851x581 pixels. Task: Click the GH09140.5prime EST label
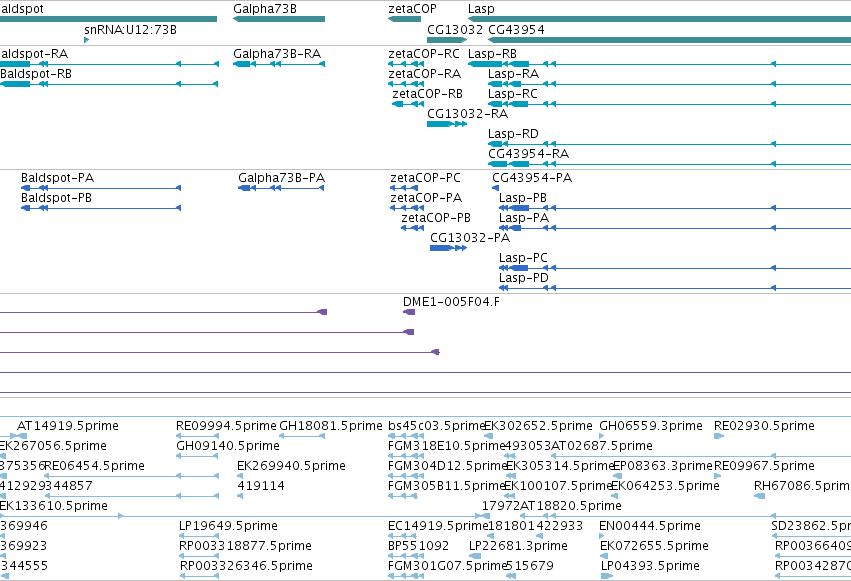pos(228,446)
